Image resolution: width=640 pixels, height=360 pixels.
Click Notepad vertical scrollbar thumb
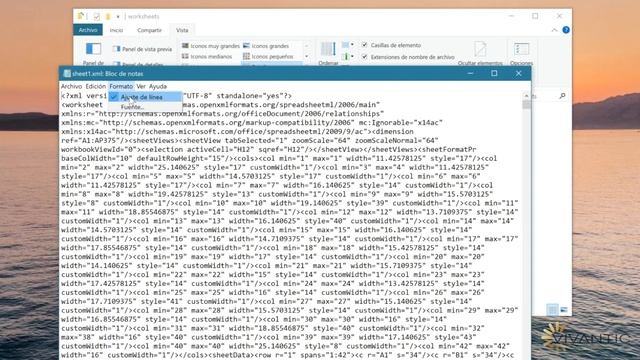pos(527,104)
